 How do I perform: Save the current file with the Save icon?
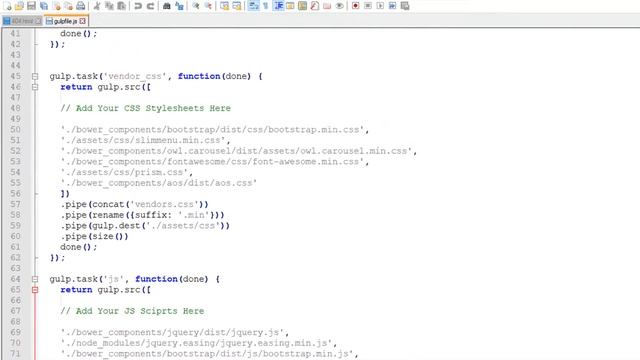(31, 6)
